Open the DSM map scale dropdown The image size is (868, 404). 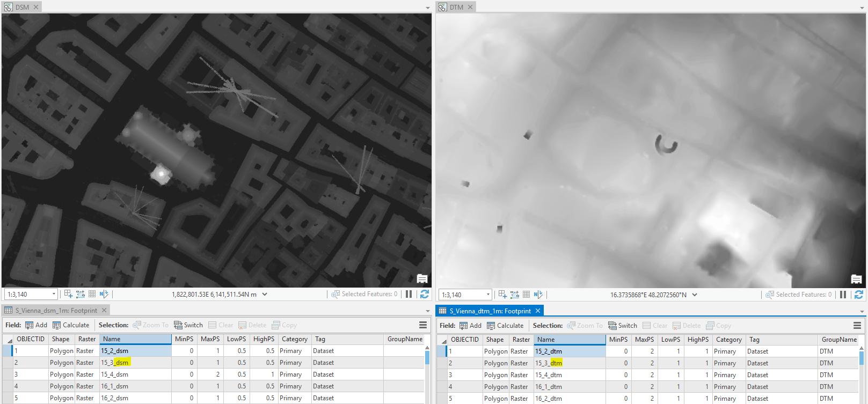54,294
